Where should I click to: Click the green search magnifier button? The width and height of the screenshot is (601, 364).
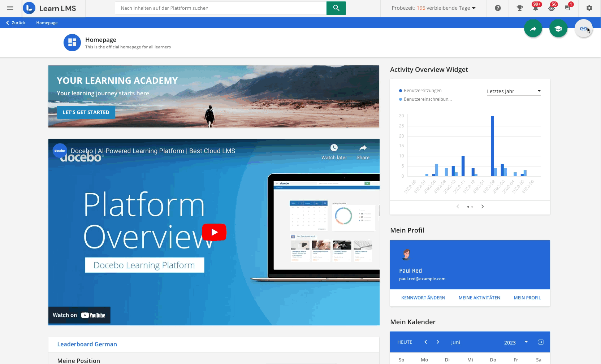336,8
